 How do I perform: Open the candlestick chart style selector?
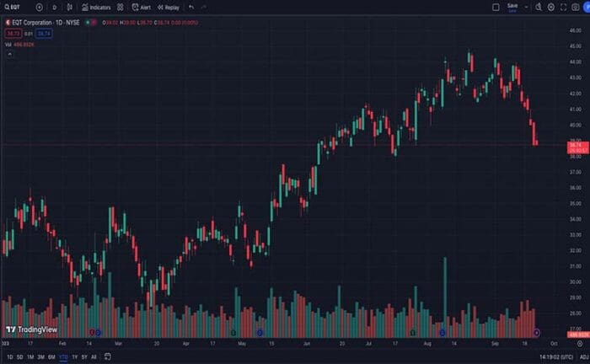click(x=70, y=7)
